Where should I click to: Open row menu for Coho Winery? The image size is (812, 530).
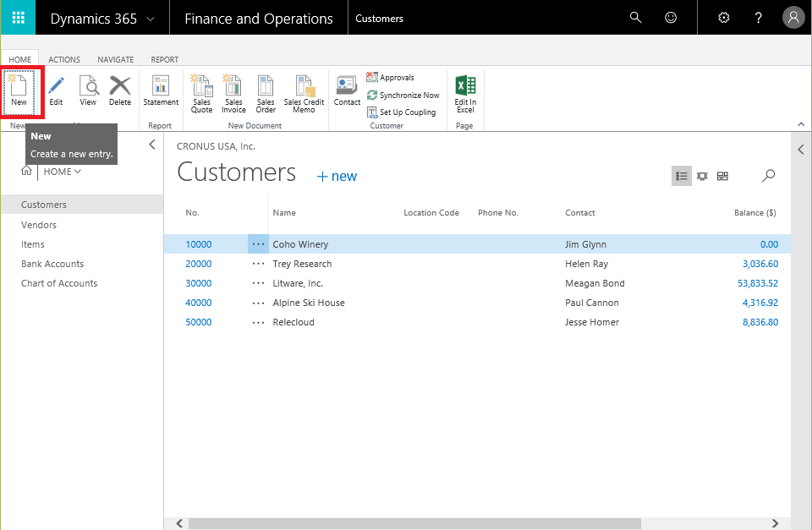(258, 244)
